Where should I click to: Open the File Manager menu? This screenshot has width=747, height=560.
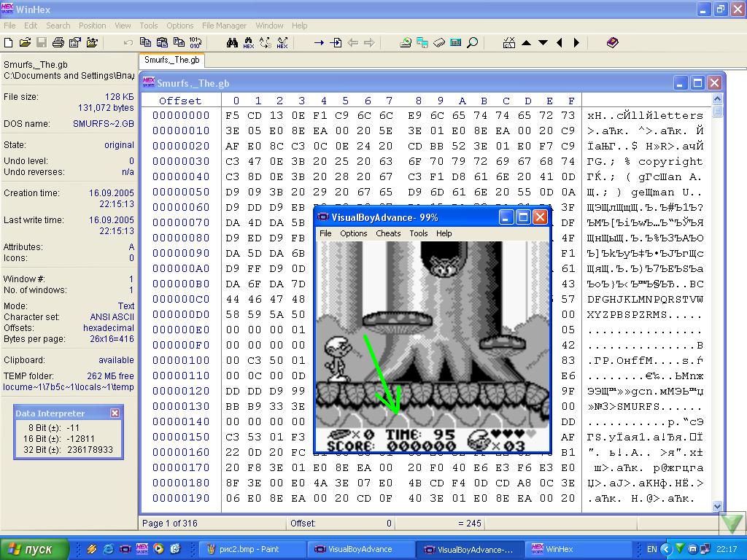(x=225, y=26)
